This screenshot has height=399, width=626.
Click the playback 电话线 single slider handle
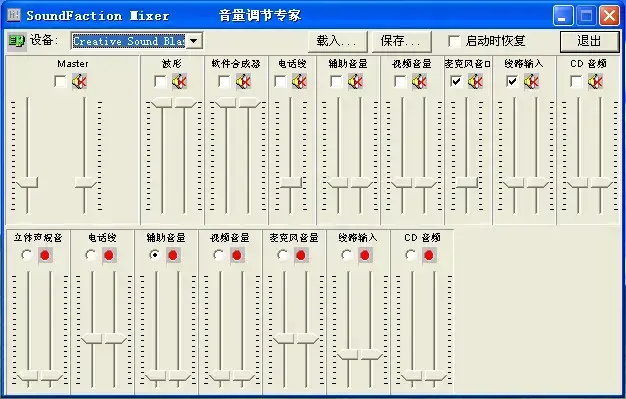pos(291,183)
